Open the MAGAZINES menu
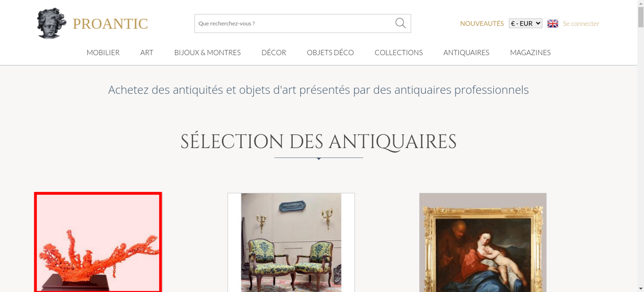644x292 pixels. click(530, 52)
